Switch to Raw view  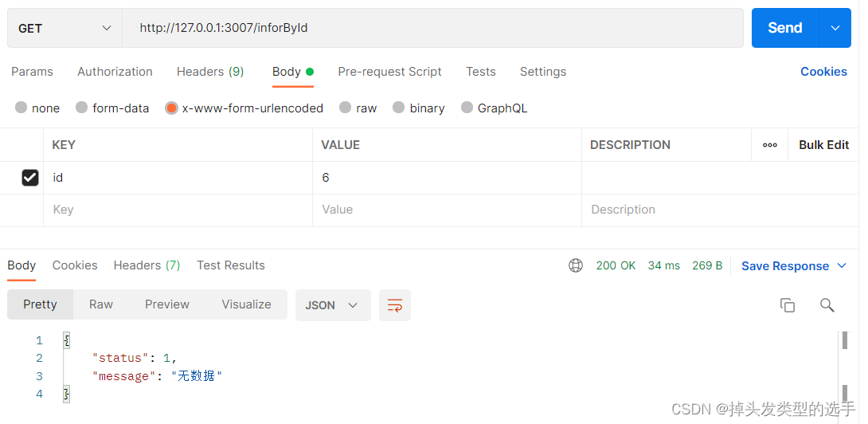point(101,304)
